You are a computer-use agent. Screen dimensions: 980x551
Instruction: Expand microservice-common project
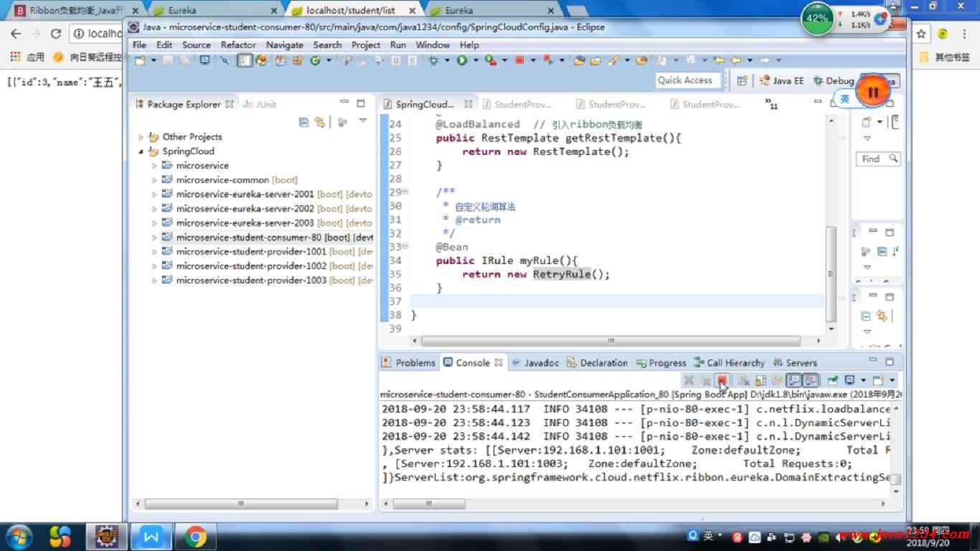(x=154, y=180)
